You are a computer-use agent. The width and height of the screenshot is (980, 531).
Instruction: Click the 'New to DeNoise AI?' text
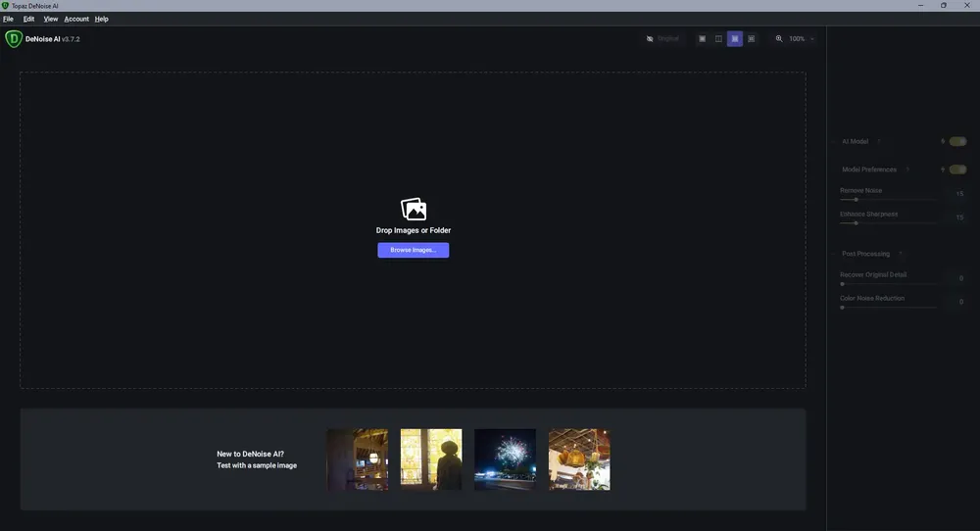[x=250, y=455]
